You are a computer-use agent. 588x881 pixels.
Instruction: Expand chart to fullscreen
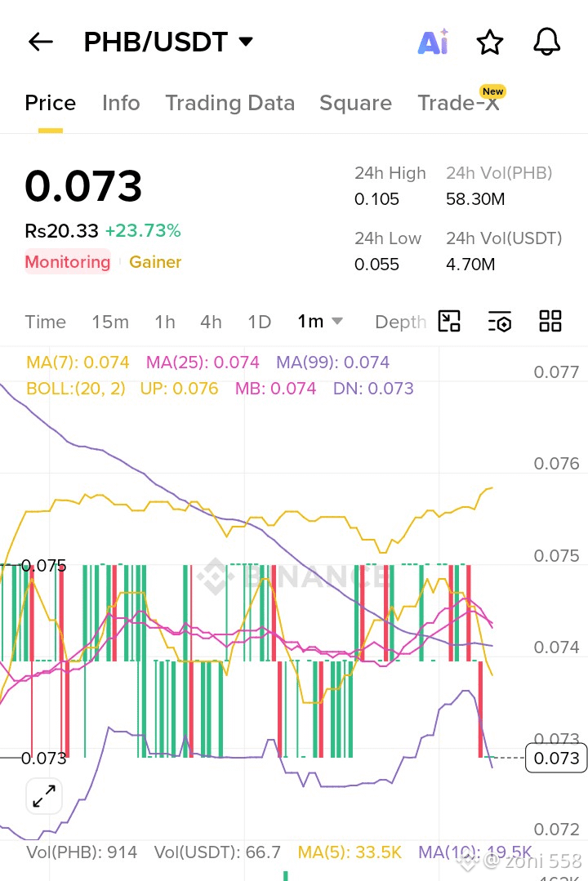(x=44, y=796)
